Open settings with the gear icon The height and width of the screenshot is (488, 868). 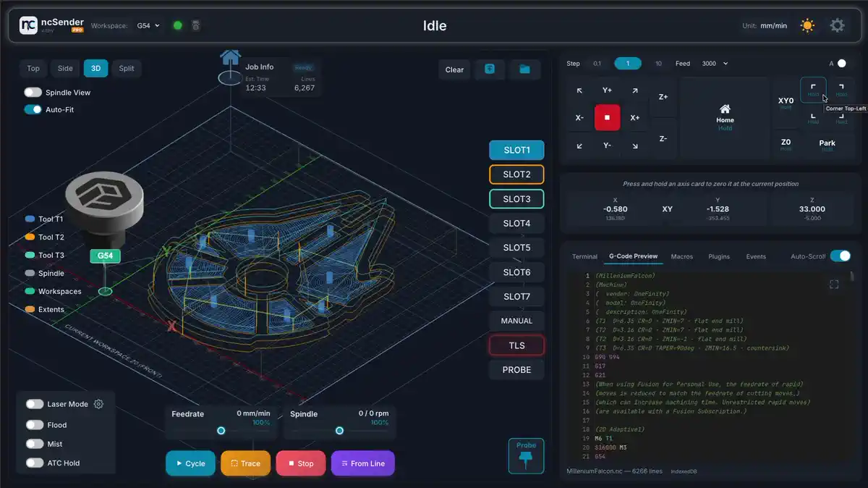coord(837,25)
